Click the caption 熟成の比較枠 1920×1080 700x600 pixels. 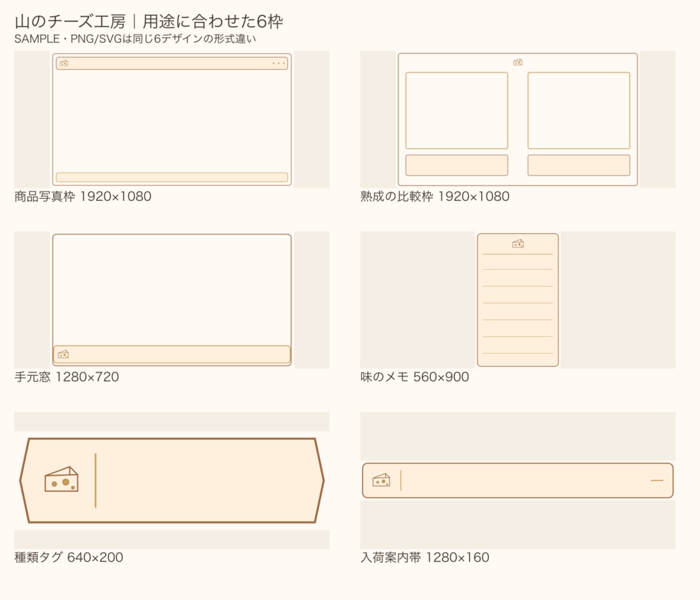pos(435,196)
